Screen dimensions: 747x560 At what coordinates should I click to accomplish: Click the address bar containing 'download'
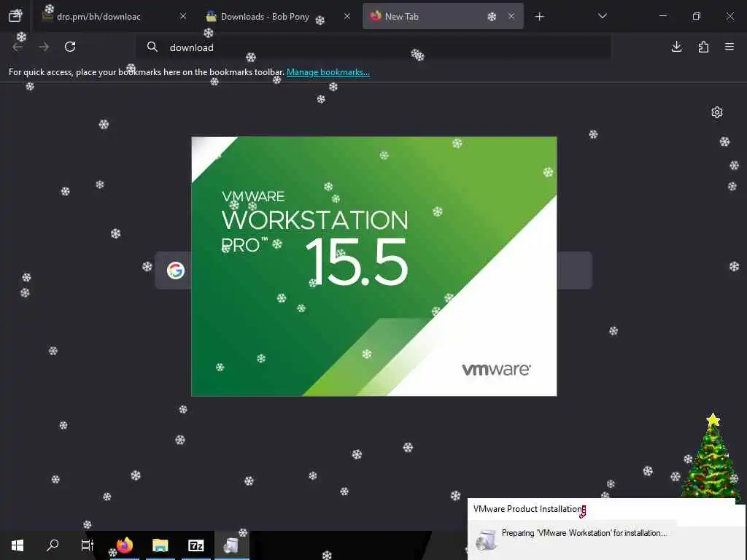[x=373, y=47]
